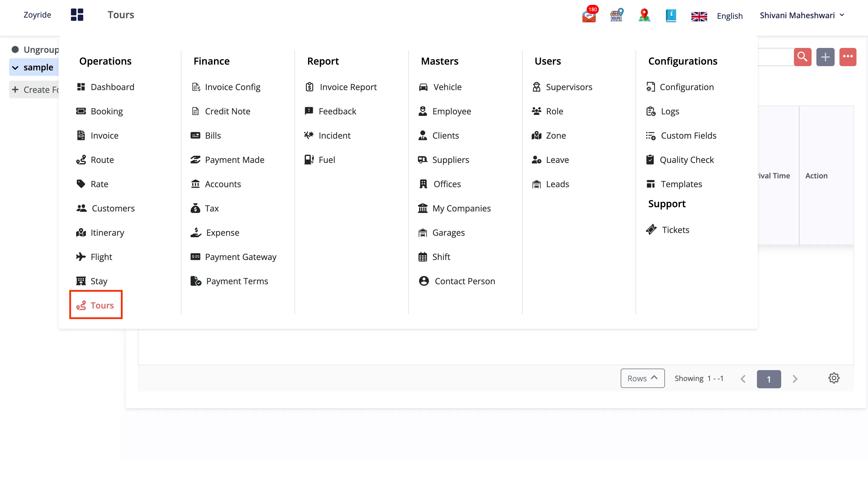Click the Itinerary map icon
The image size is (868, 489).
81,232
